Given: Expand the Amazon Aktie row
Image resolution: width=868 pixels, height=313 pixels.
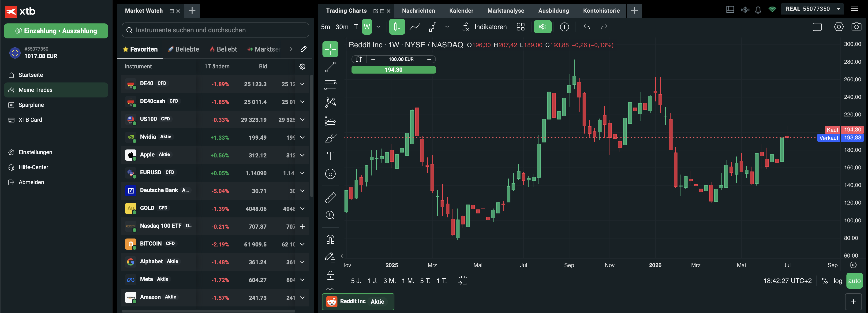Looking at the screenshot, I should pos(302,298).
